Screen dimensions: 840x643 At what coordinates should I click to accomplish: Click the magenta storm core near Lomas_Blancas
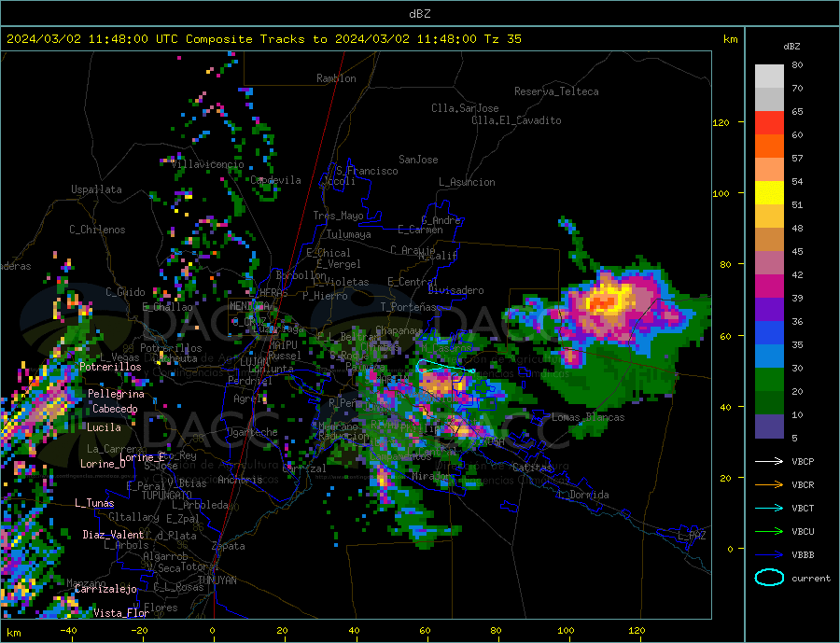571,356
